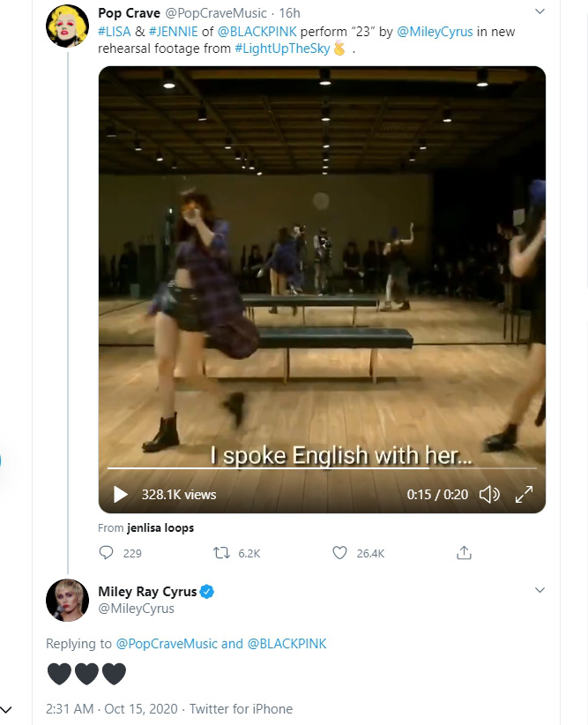The image size is (588, 725).
Task: Expand the chevron at bottom left corner
Action: click(x=5, y=709)
